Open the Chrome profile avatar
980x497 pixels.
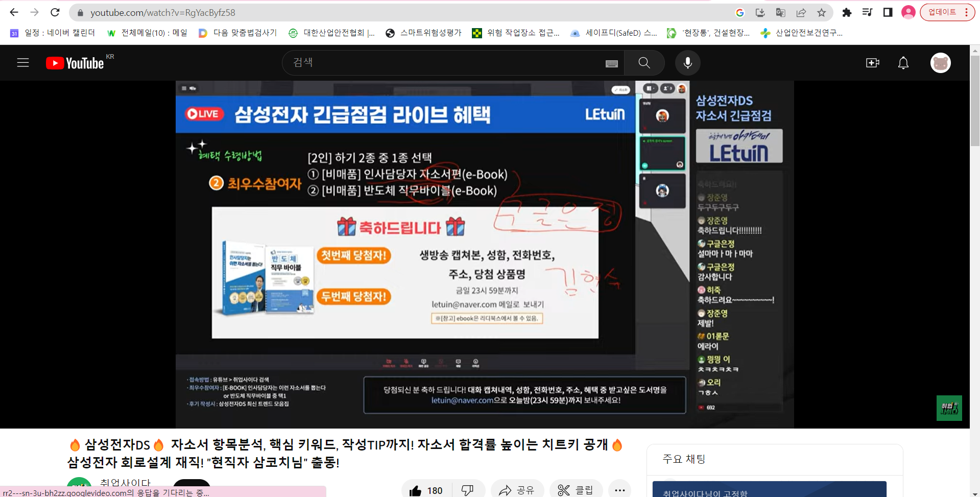pyautogui.click(x=908, y=13)
